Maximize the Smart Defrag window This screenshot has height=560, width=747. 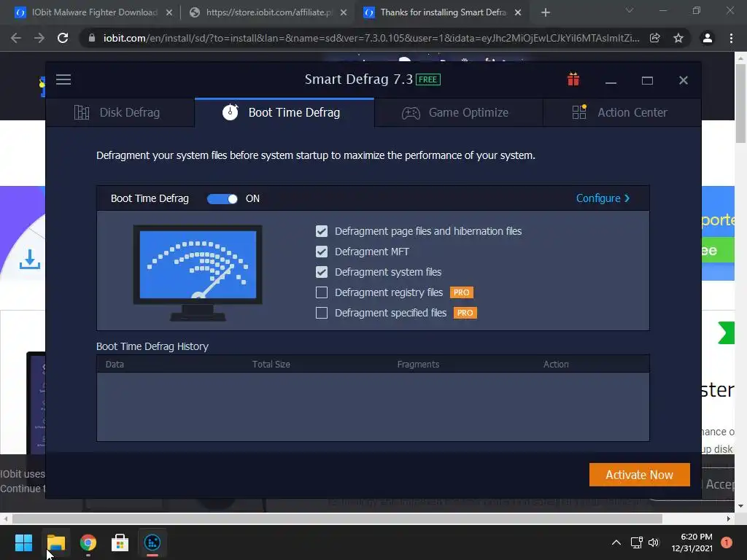click(647, 80)
